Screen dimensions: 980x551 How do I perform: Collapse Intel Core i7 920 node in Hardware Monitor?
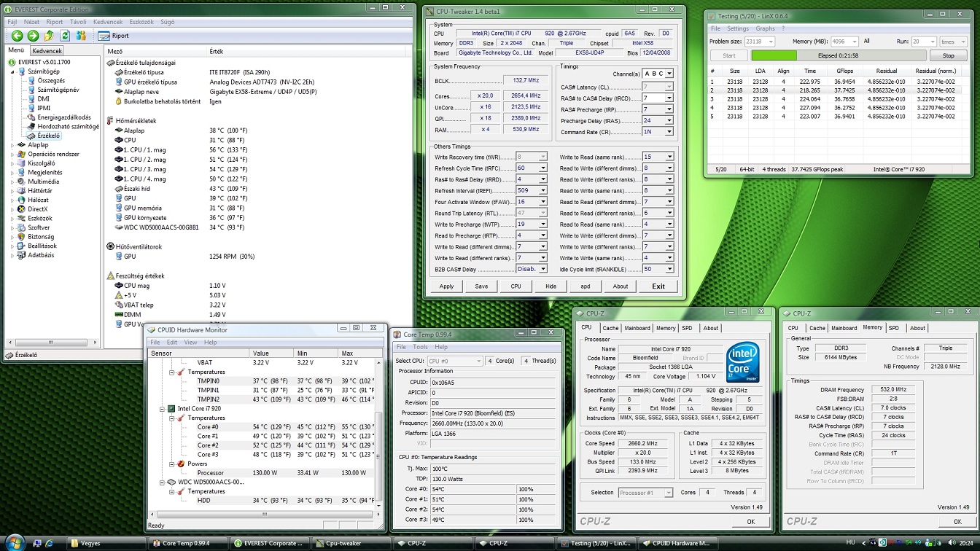(x=162, y=409)
